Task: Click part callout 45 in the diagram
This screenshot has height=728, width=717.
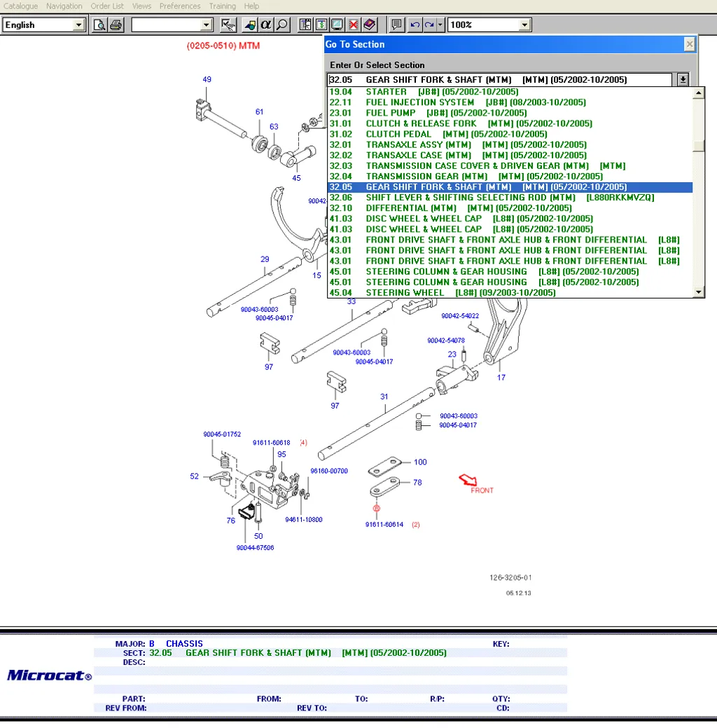Action: point(297,178)
